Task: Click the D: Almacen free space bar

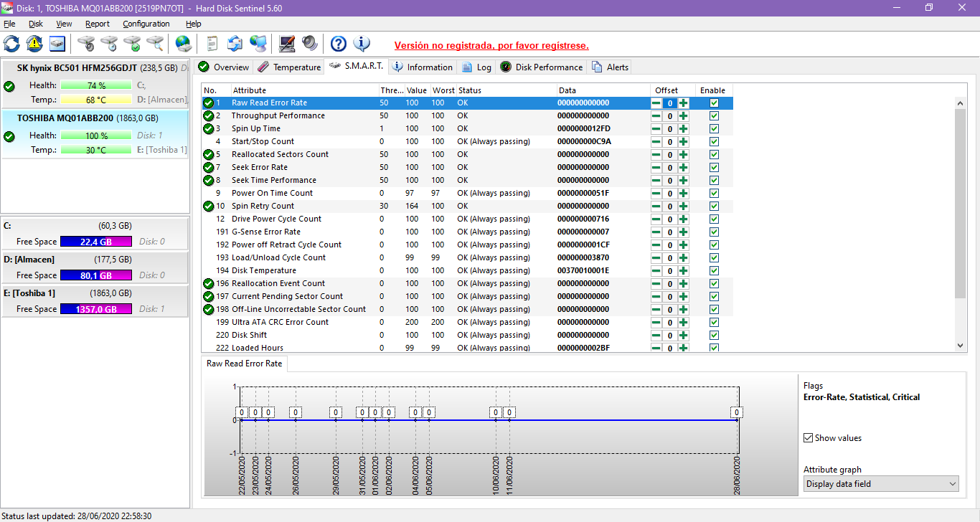Action: (x=95, y=275)
